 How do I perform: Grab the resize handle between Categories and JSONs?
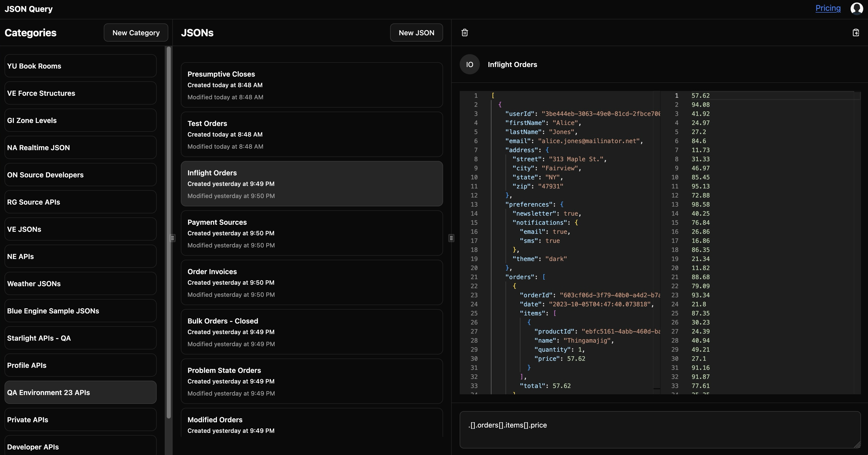tap(172, 238)
